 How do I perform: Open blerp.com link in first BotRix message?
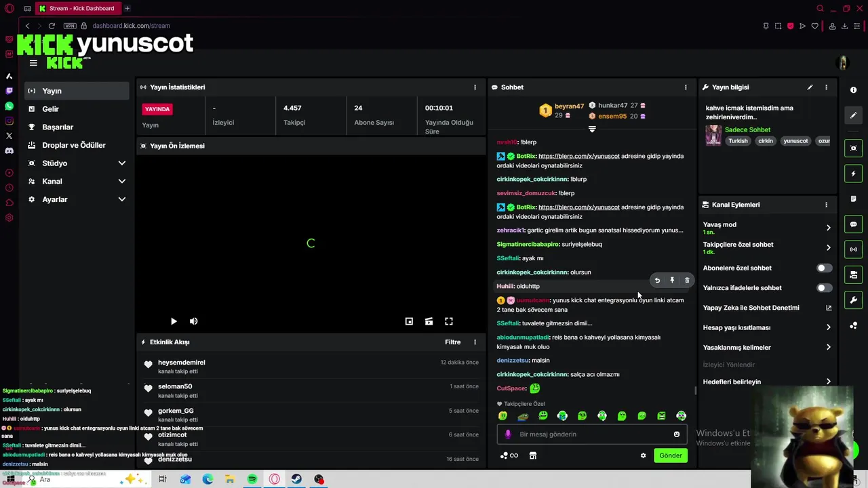[579, 157]
